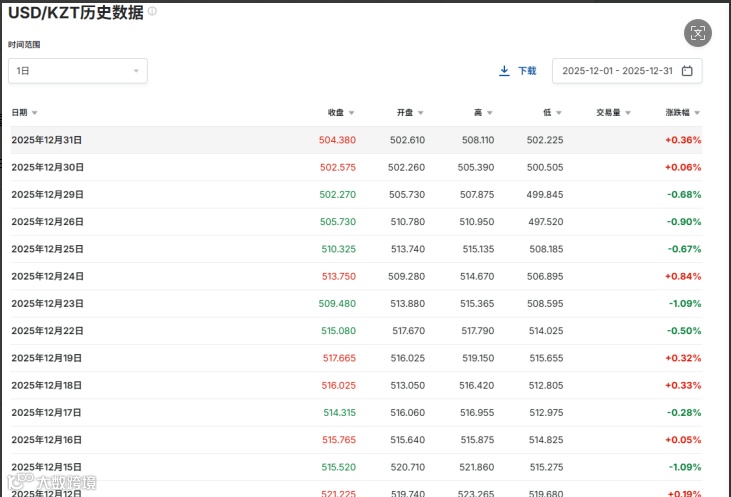Click closing price 515.080

(338, 331)
